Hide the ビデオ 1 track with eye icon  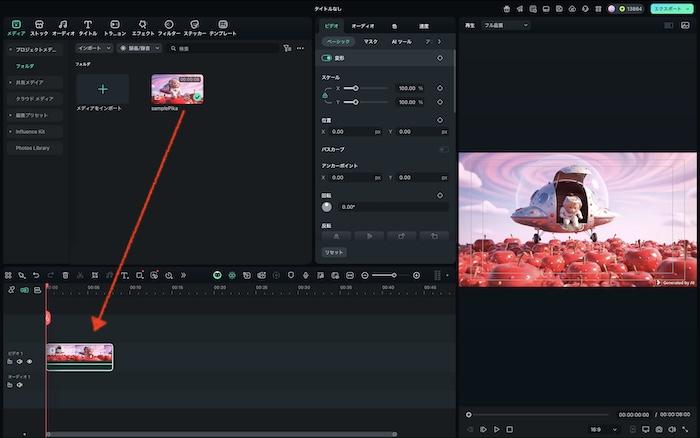[x=29, y=361]
